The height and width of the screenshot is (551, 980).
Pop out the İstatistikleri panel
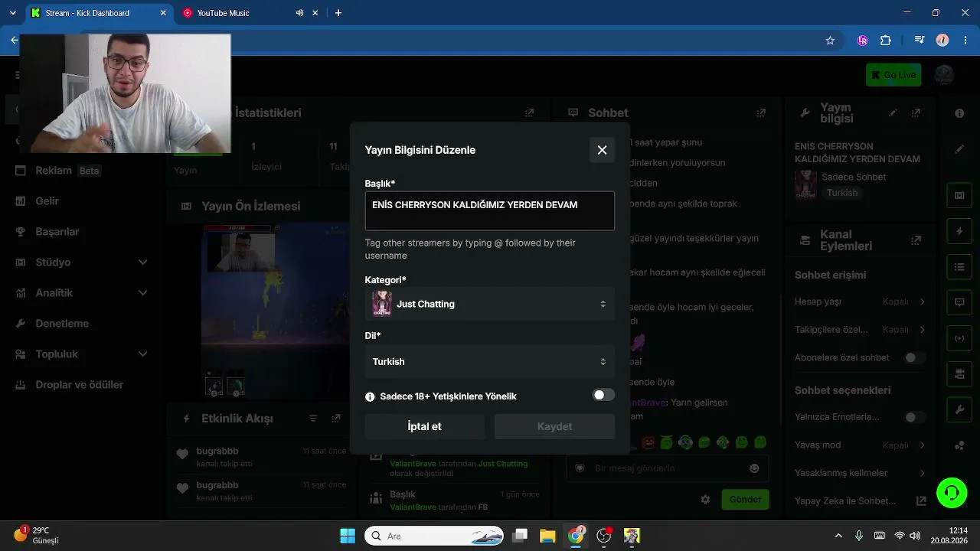click(529, 112)
